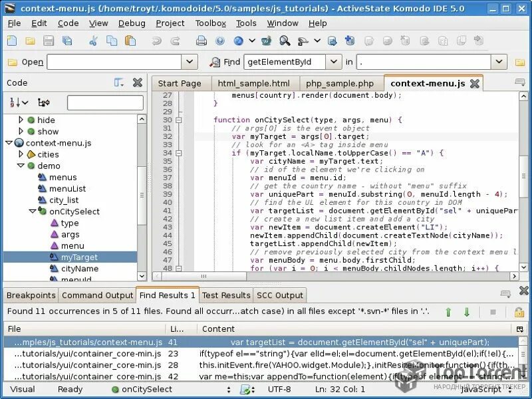
Task: Click the Open folder icon beside Open field
Action: click(x=13, y=62)
